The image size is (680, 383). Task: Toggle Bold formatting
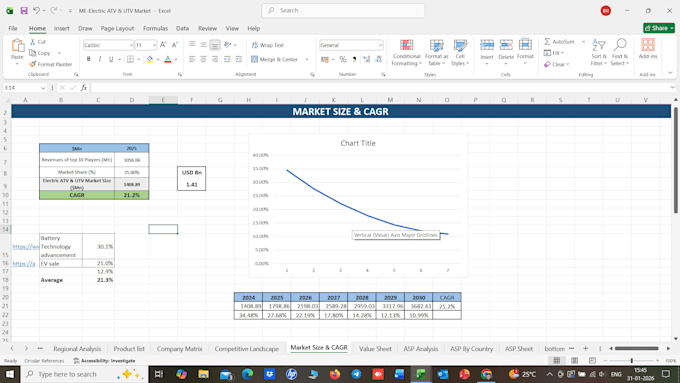click(88, 59)
